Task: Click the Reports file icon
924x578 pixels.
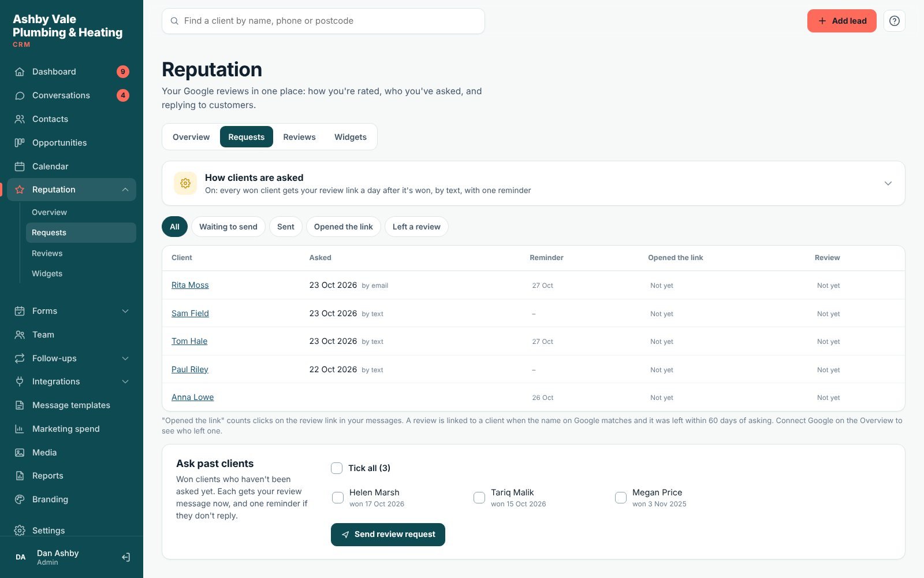Action: (20, 476)
